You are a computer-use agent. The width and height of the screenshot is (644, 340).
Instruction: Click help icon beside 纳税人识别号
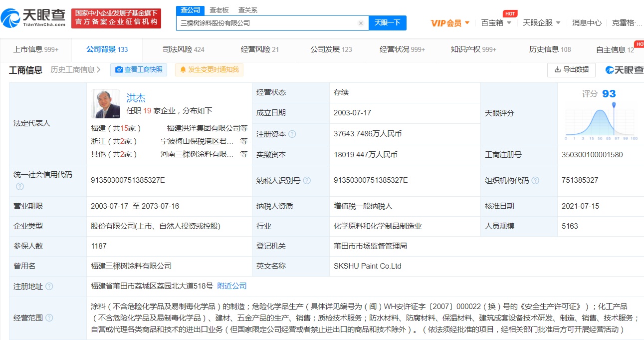(307, 180)
